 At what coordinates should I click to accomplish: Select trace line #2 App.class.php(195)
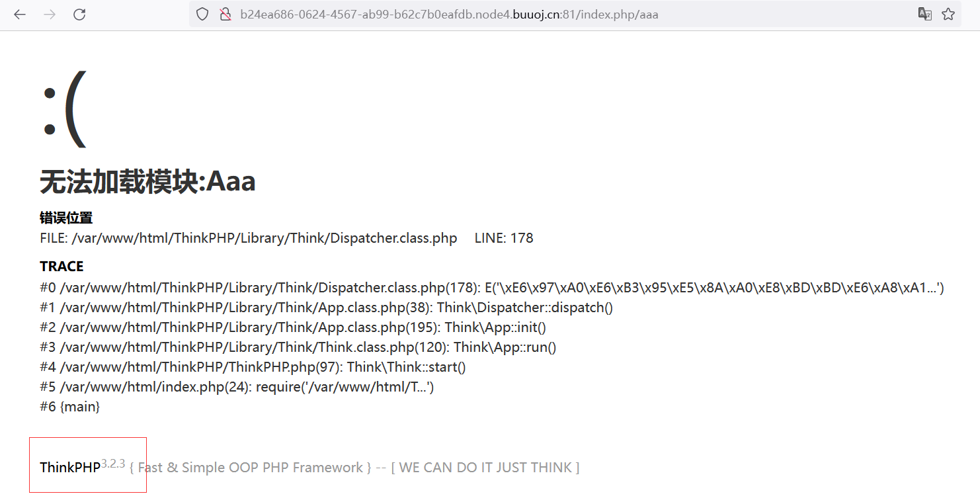(x=293, y=327)
